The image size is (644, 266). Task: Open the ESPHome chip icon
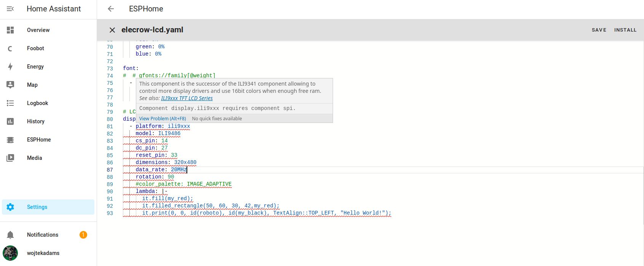pos(10,140)
